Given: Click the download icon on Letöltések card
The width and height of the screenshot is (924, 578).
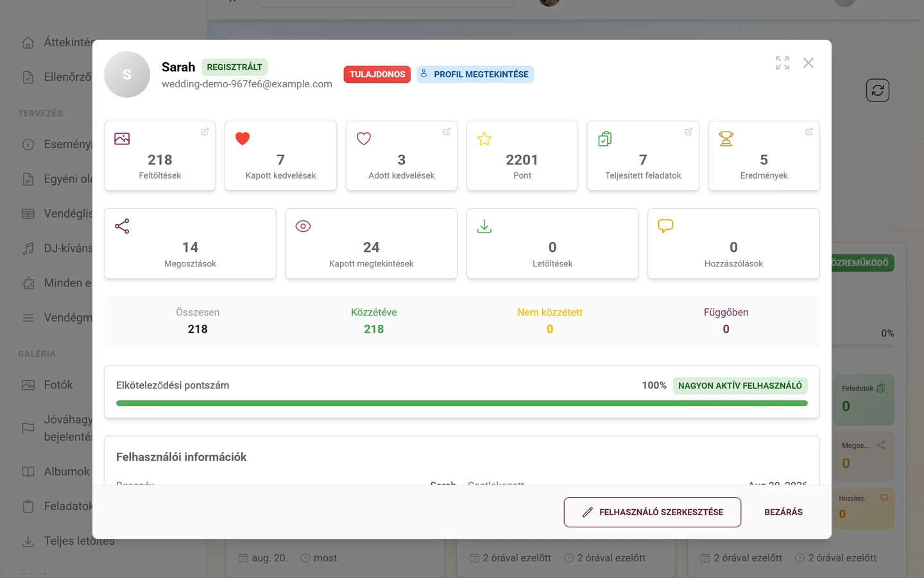Looking at the screenshot, I should point(484,226).
